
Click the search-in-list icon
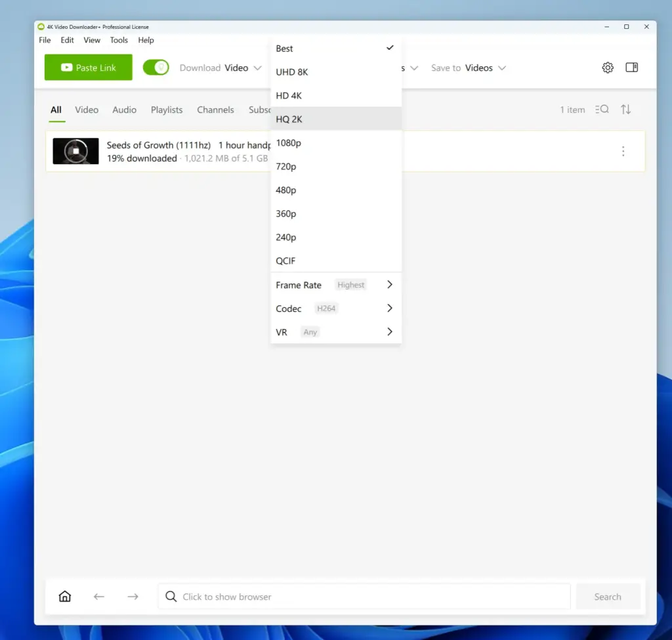click(602, 110)
